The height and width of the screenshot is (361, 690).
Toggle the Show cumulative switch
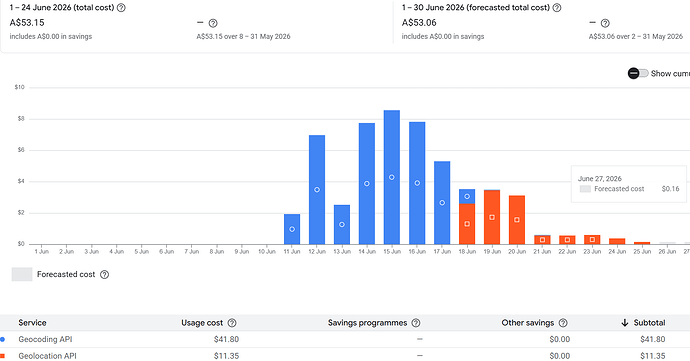click(x=638, y=74)
